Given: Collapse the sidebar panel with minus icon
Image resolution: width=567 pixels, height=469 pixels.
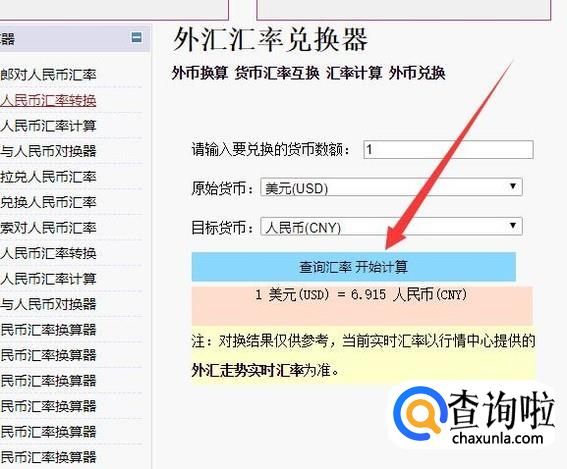Looking at the screenshot, I should point(137,37).
